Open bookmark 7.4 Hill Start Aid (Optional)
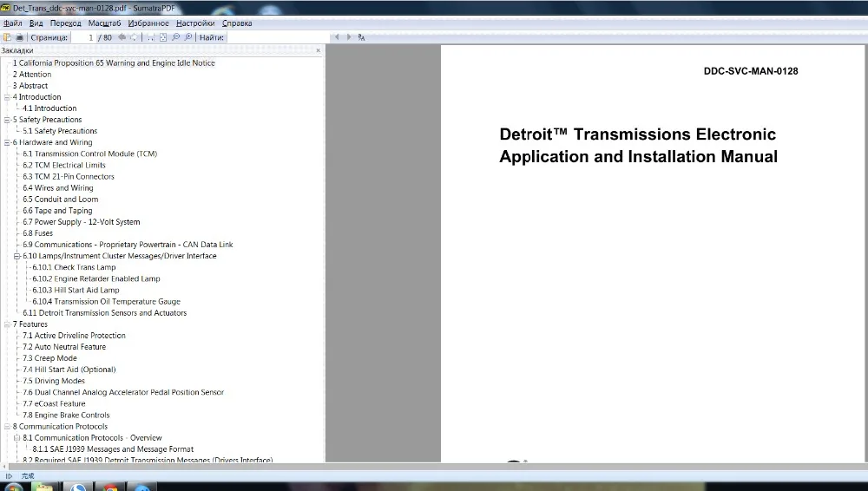Image resolution: width=868 pixels, height=491 pixels. click(x=69, y=370)
